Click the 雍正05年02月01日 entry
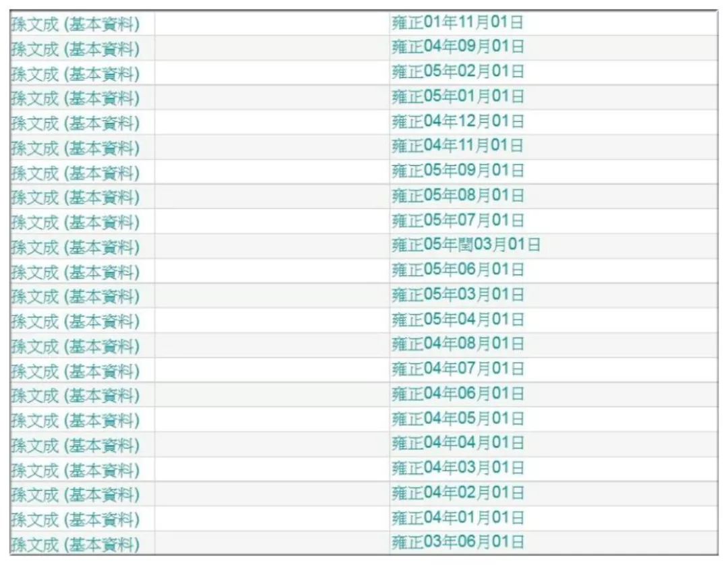The width and height of the screenshot is (728, 565). click(x=457, y=72)
